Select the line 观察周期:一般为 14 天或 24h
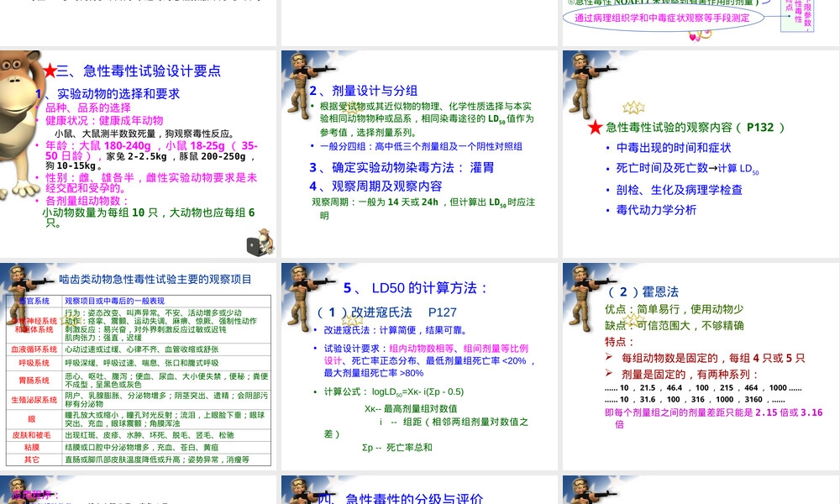 [x=423, y=208]
